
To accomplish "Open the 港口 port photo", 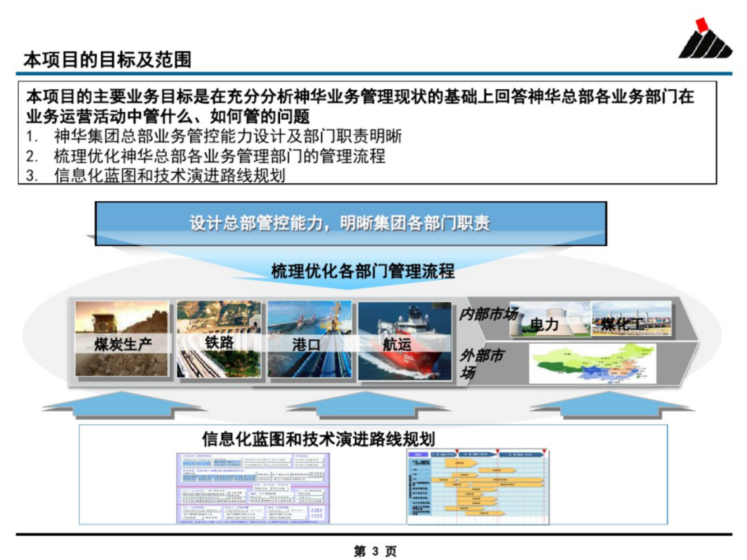I will [x=310, y=339].
